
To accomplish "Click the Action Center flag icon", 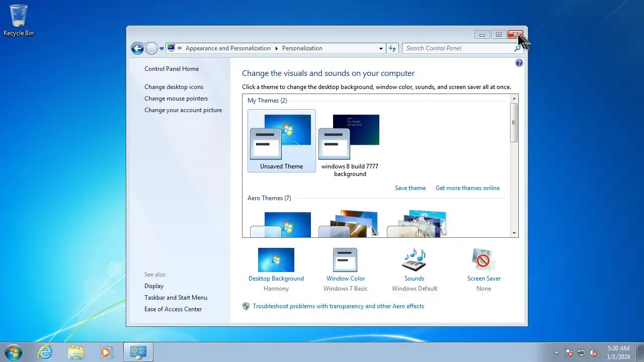I will [569, 352].
